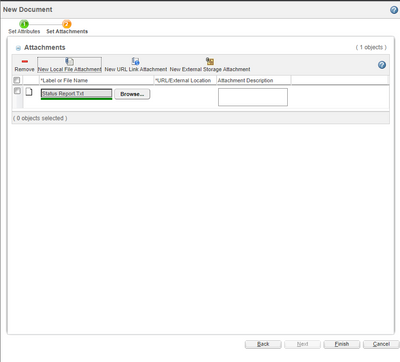Toggle the select-all checkbox in header
Screen dimensions: 400x362
pyautogui.click(x=17, y=80)
